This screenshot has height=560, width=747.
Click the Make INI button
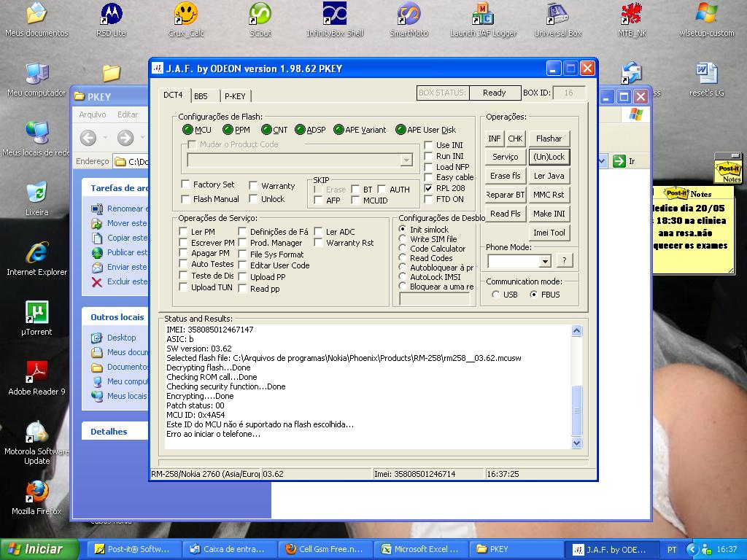pyautogui.click(x=549, y=214)
